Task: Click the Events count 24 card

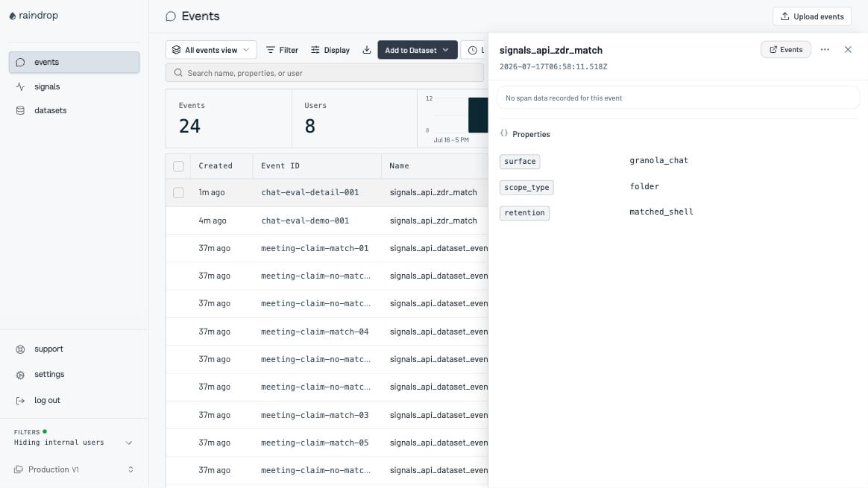Action: click(229, 118)
